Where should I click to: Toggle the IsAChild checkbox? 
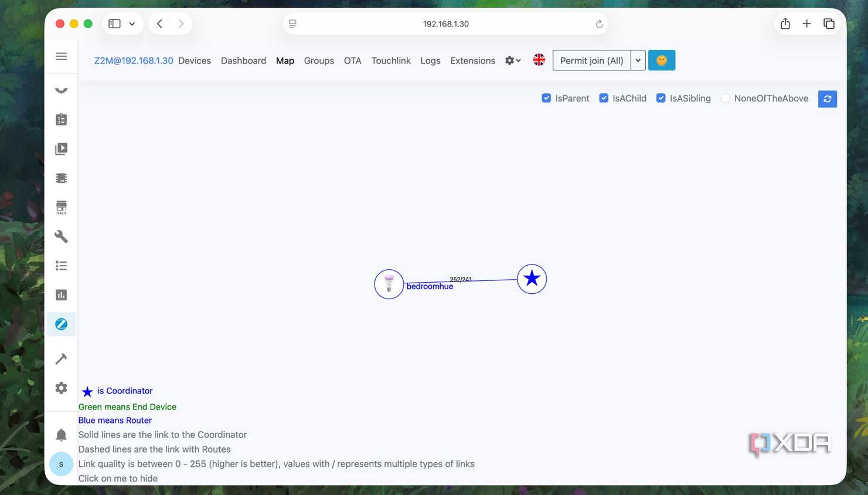604,98
